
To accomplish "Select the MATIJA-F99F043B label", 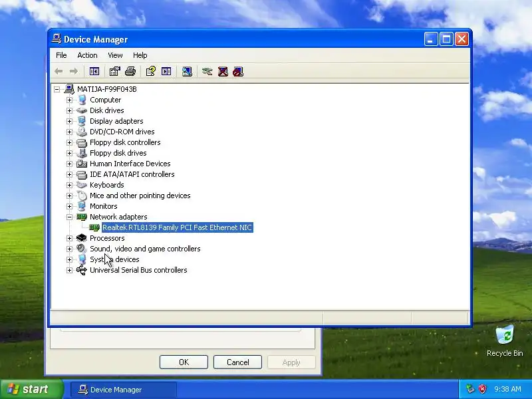I will (107, 89).
